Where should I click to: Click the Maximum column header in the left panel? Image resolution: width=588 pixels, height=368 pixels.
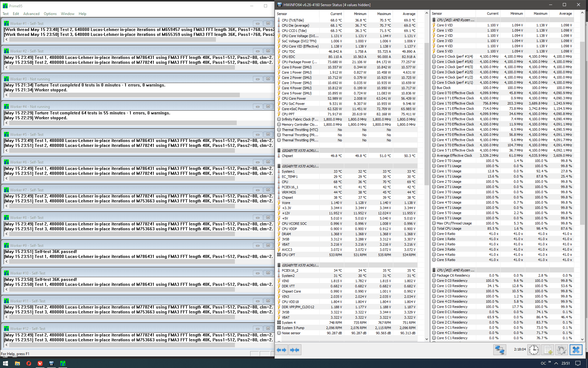point(384,14)
